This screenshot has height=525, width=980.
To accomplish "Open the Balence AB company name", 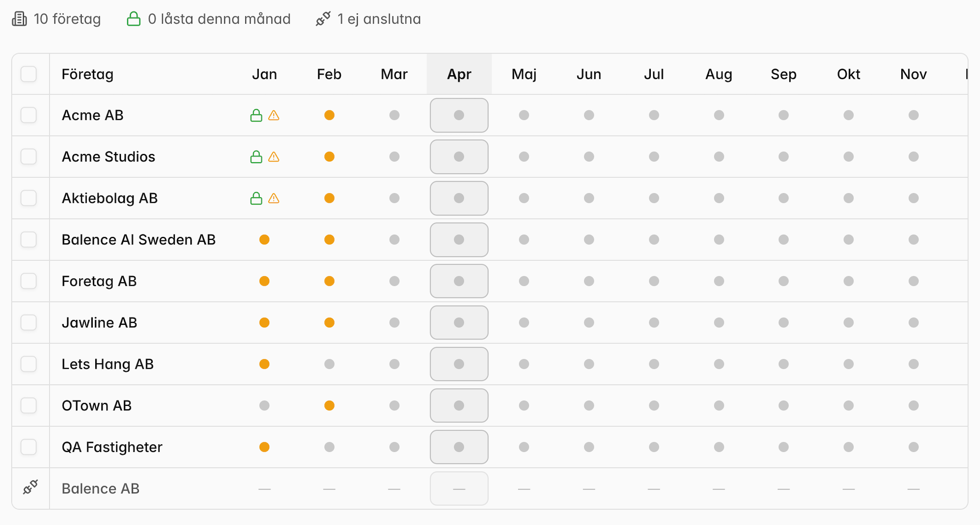I will 101,488.
